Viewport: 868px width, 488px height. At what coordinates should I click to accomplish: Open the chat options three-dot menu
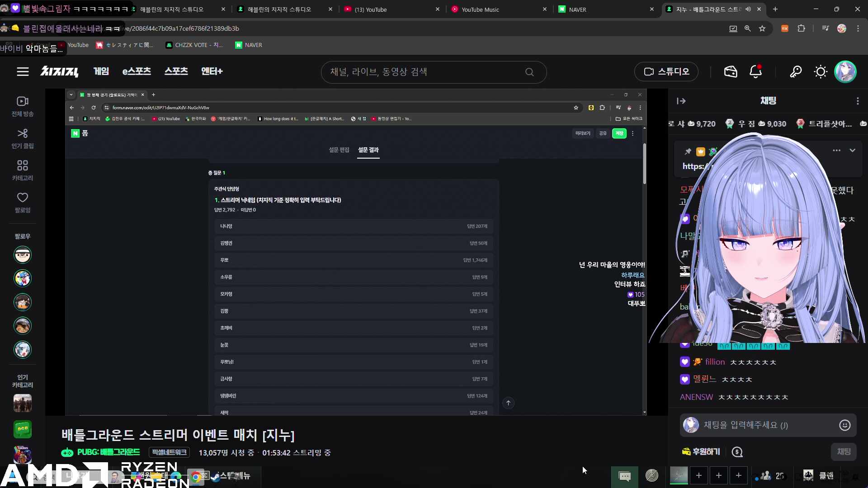pos(857,101)
